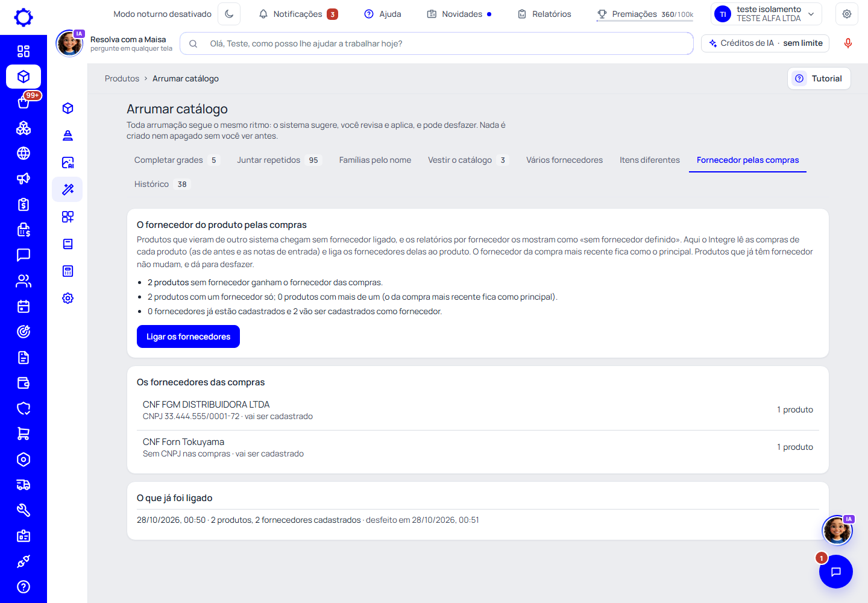Click the Ligar os fornecedores button
This screenshot has width=868, height=603.
[188, 336]
